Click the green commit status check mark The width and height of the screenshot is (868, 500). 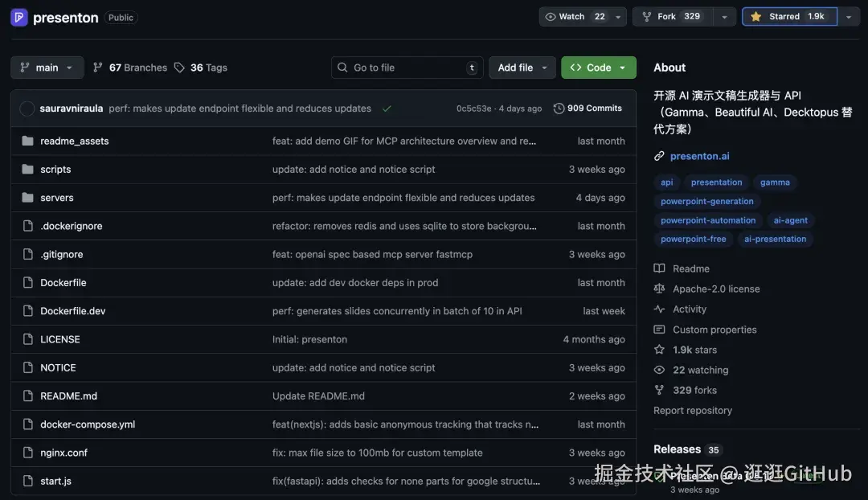(x=387, y=109)
